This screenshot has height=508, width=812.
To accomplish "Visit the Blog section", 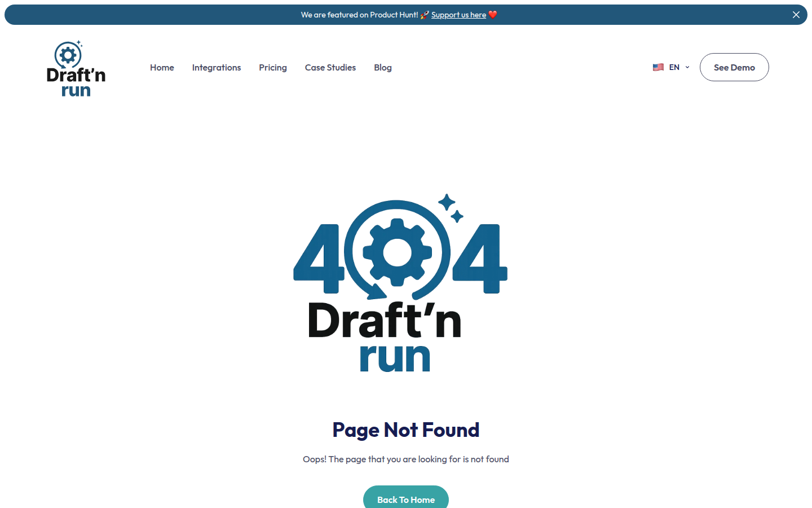I will tap(383, 67).
